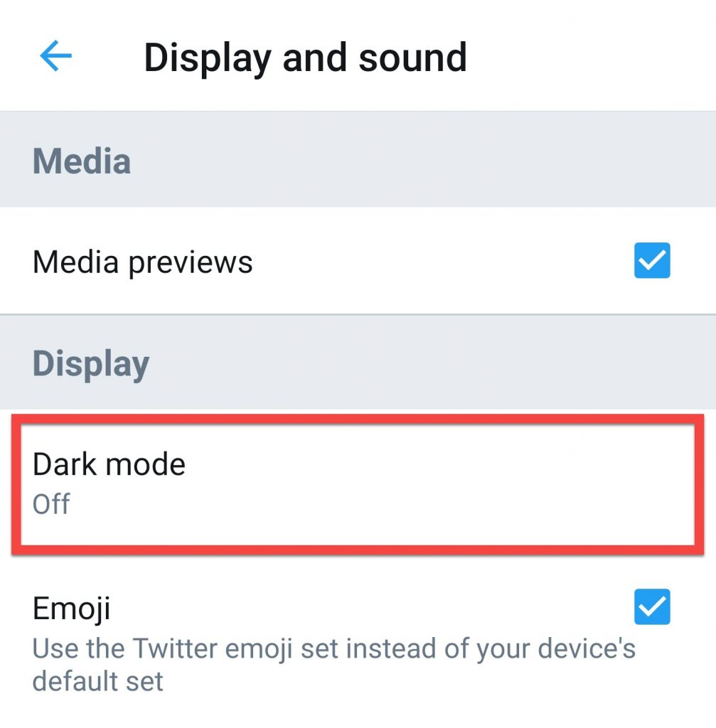Viewport: 716px width, 728px height.
Task: Click the word 'sound' in the header
Action: point(412,58)
